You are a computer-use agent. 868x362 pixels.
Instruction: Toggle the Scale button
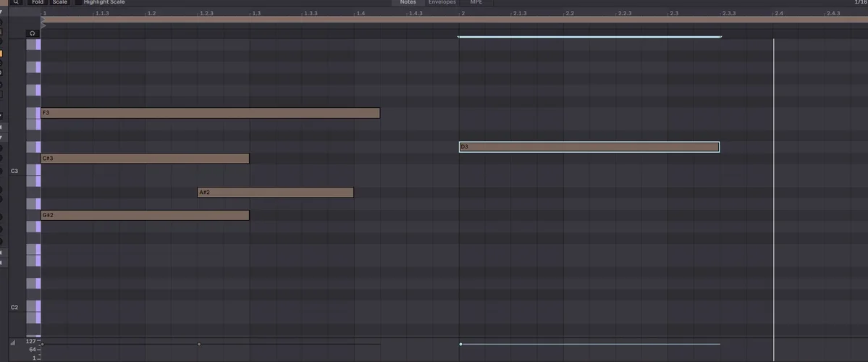(x=60, y=2)
